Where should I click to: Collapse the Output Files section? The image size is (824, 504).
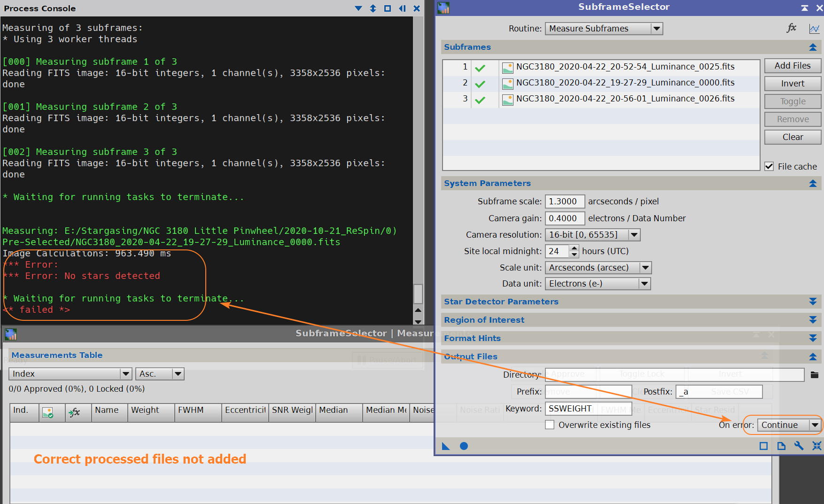[x=813, y=357]
